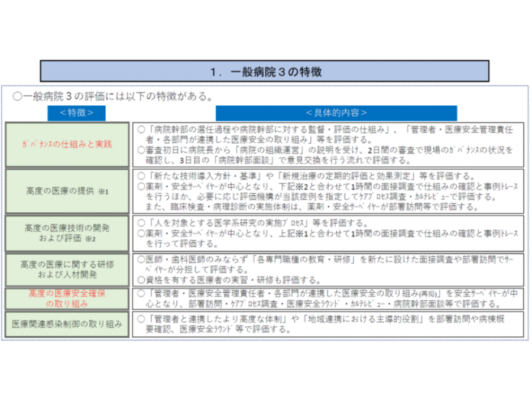Click the line starting 'また、臨床検査・病理診断'
This screenshot has width=532, height=399.
tap(313, 206)
